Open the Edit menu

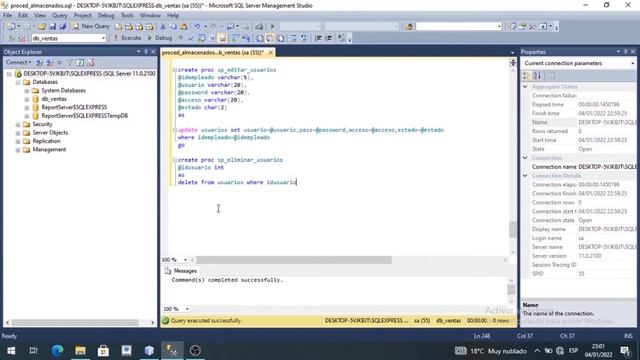coord(23,16)
